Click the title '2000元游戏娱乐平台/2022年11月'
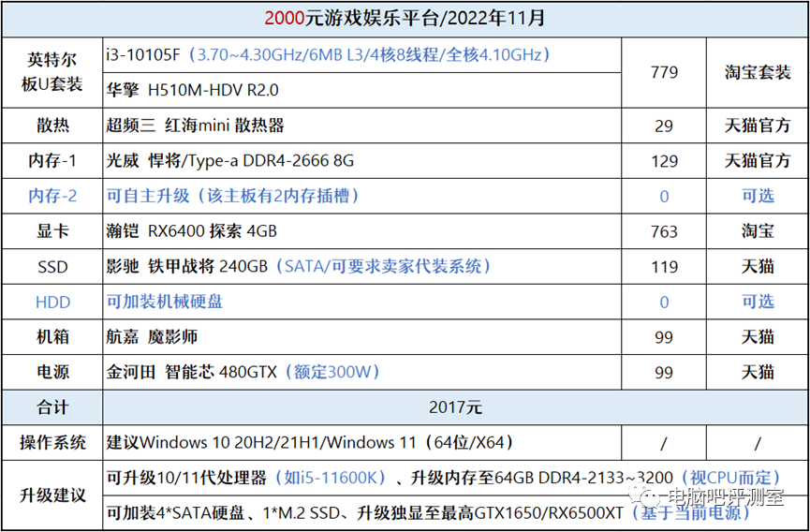Viewport: 810px width, 532px height. pos(405,19)
